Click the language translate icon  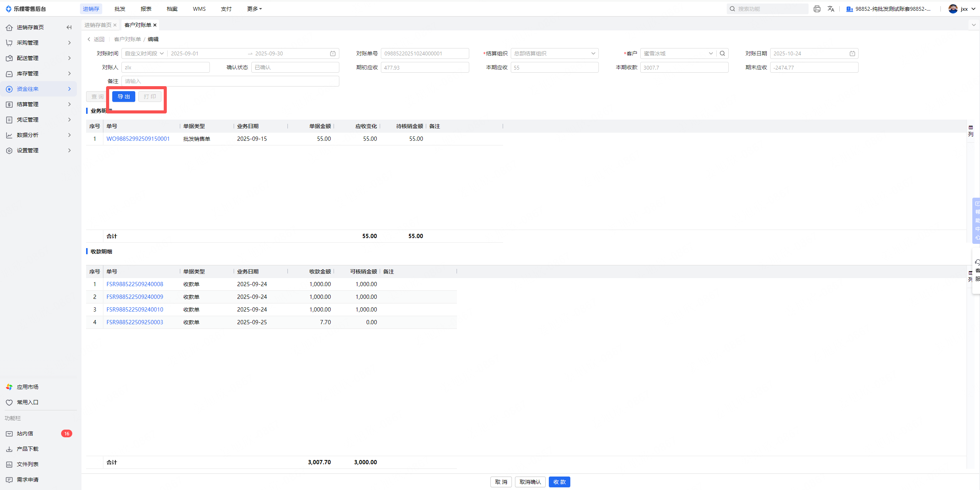[x=831, y=9]
